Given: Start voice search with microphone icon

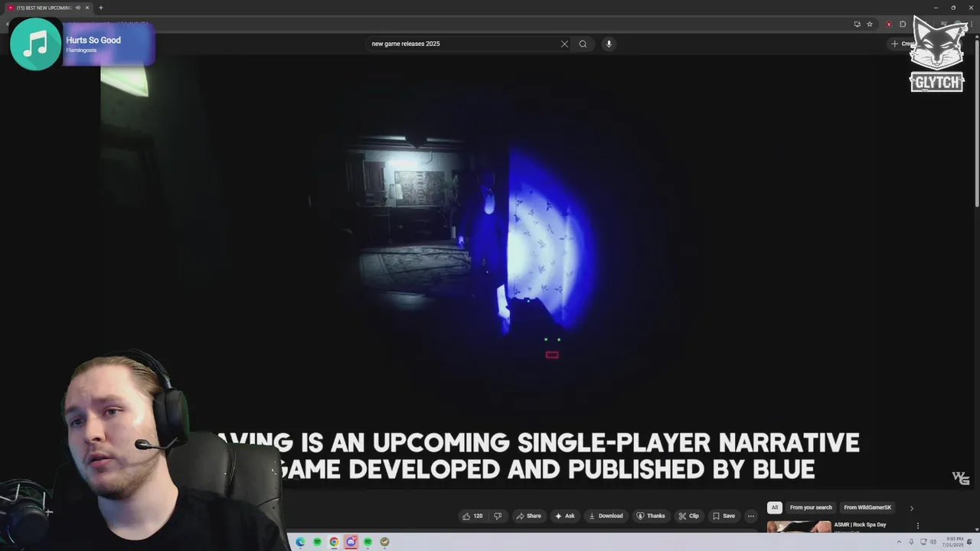Looking at the screenshot, I should click(609, 44).
